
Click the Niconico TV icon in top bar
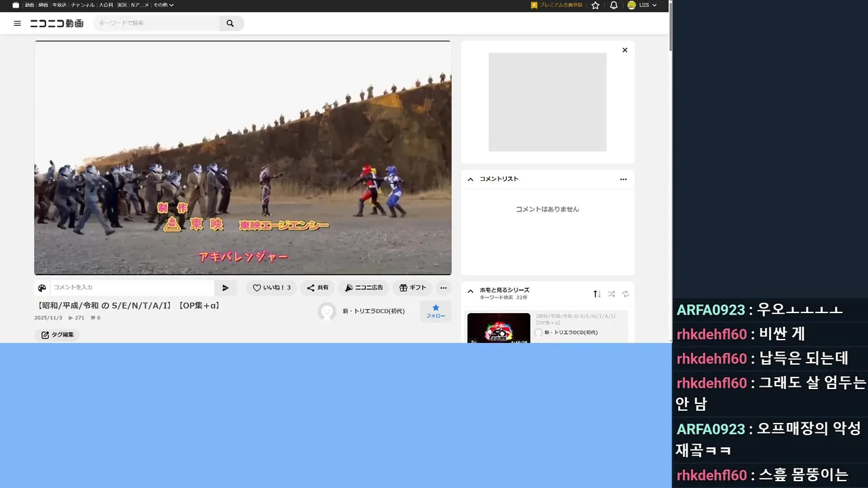pos(16,5)
